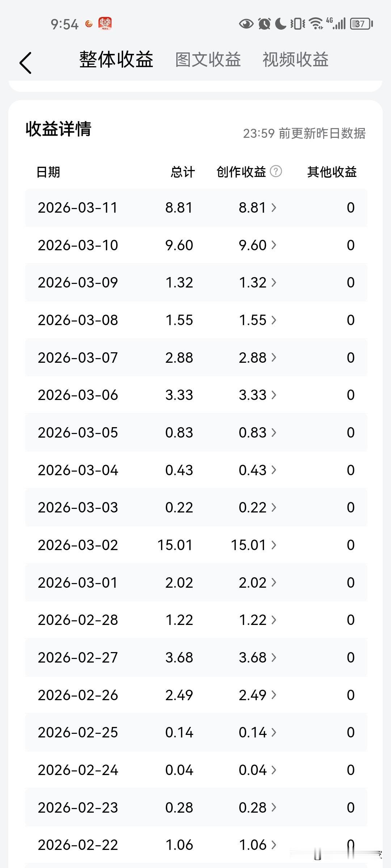Image resolution: width=391 pixels, height=868 pixels.
Task: Select the 2026-02-22 date row
Action: click(x=196, y=845)
